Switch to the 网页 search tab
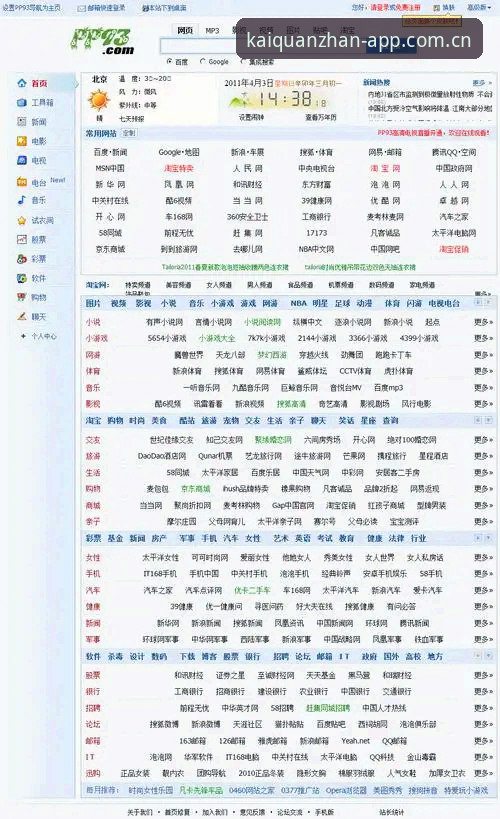The width and height of the screenshot is (500, 819). 185,30
